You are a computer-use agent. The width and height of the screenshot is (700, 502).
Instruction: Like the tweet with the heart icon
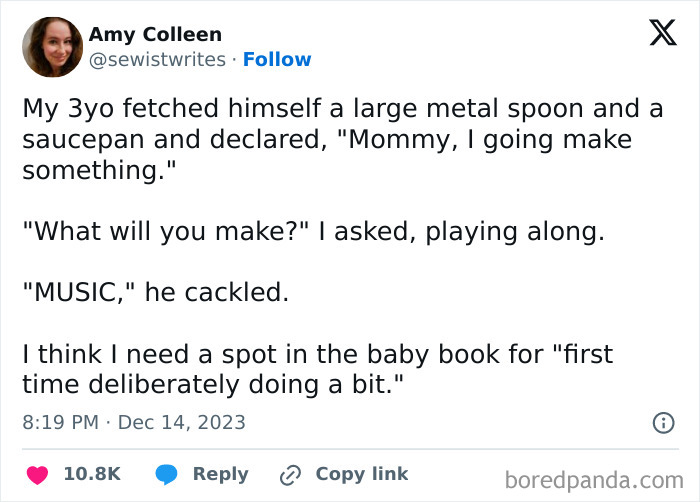pos(37,474)
